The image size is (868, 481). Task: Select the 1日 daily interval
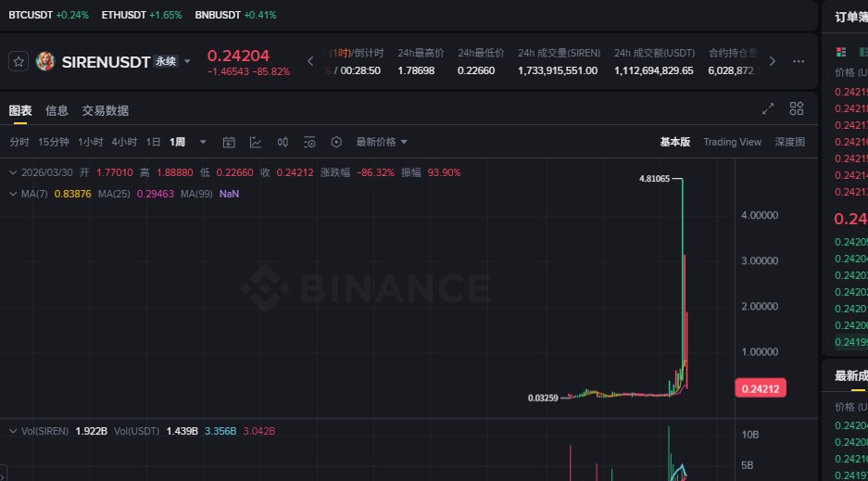click(x=154, y=142)
